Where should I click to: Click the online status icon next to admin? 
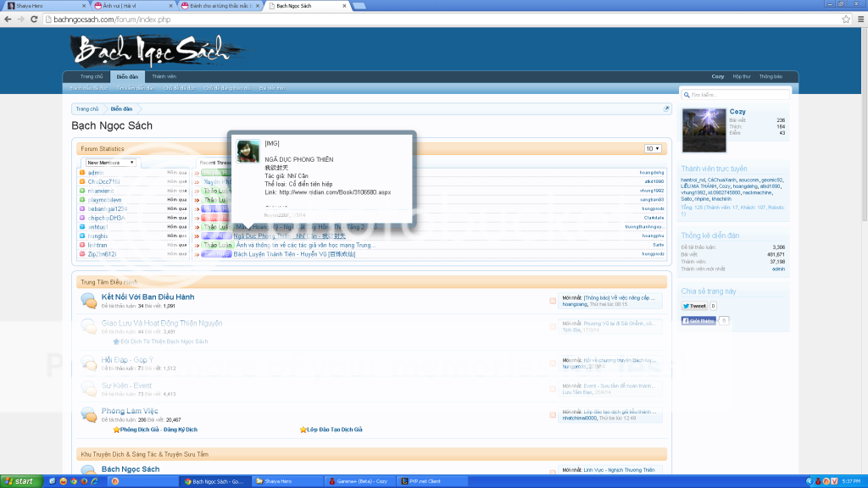(81, 171)
